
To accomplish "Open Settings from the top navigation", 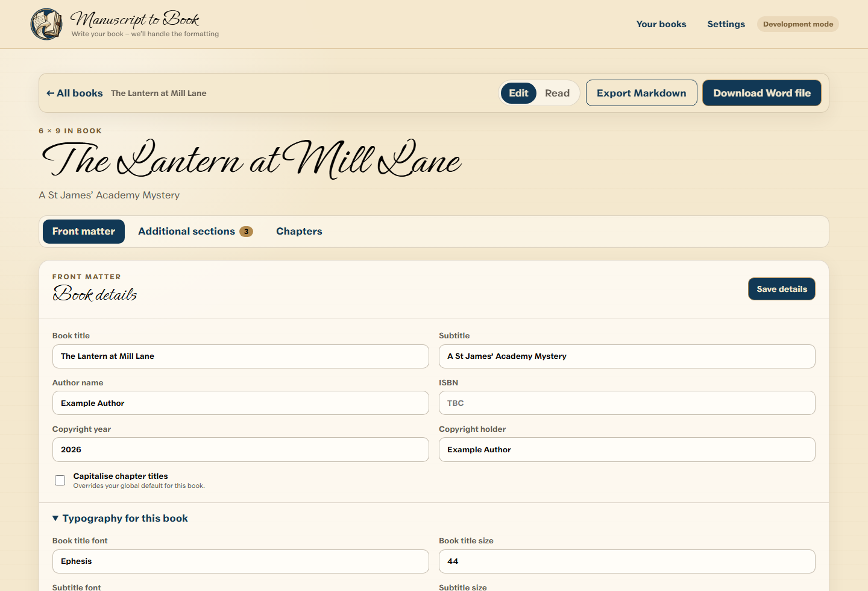I will (726, 24).
